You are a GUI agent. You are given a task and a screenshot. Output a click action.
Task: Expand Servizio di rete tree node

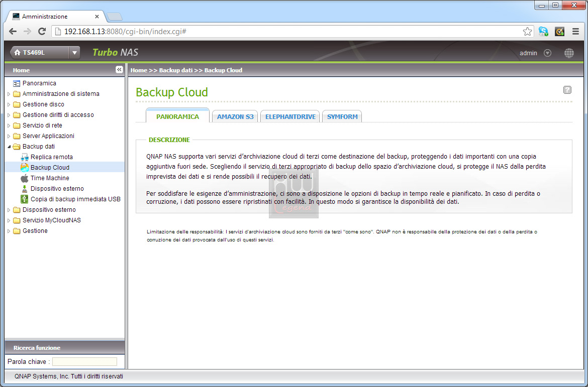[9, 125]
